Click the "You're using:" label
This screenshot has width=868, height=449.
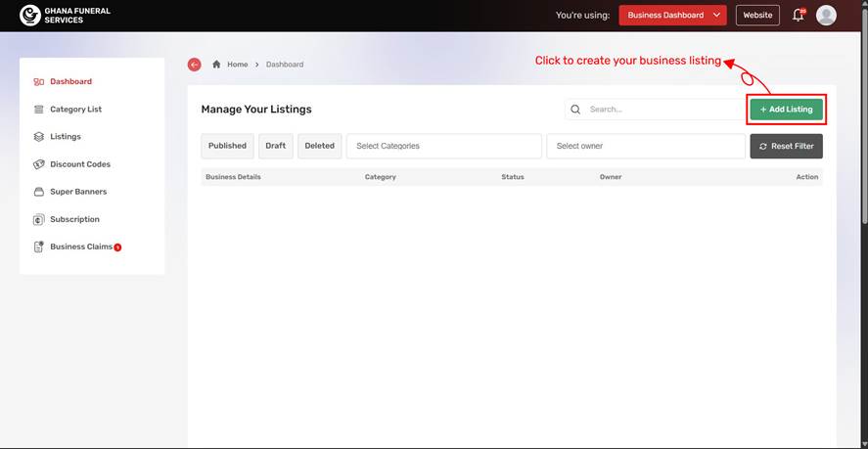[x=583, y=16]
